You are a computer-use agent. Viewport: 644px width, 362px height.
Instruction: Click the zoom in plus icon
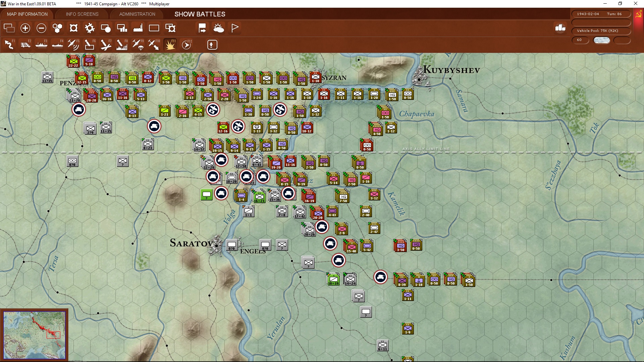(25, 28)
